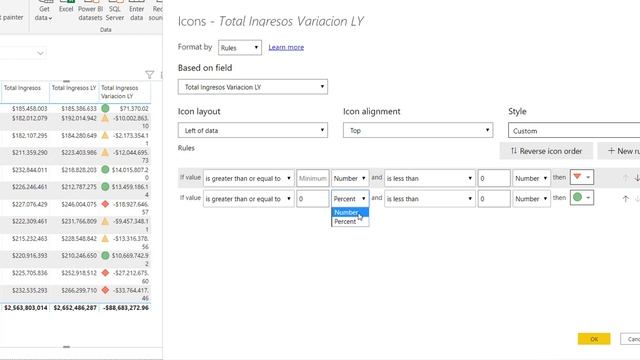640x360 pixels.
Task: Pick the red triangle icon dropdown
Action: [582, 177]
